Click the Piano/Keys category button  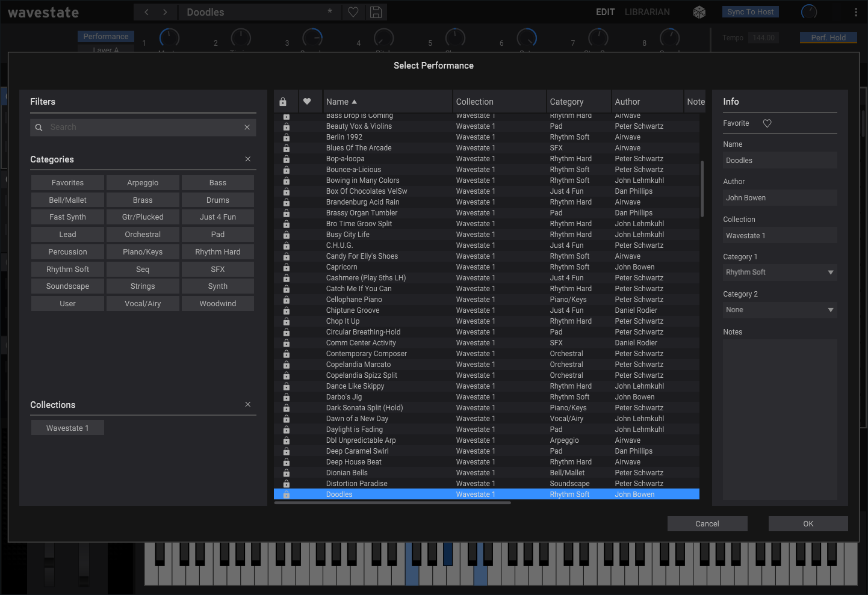[x=143, y=252]
